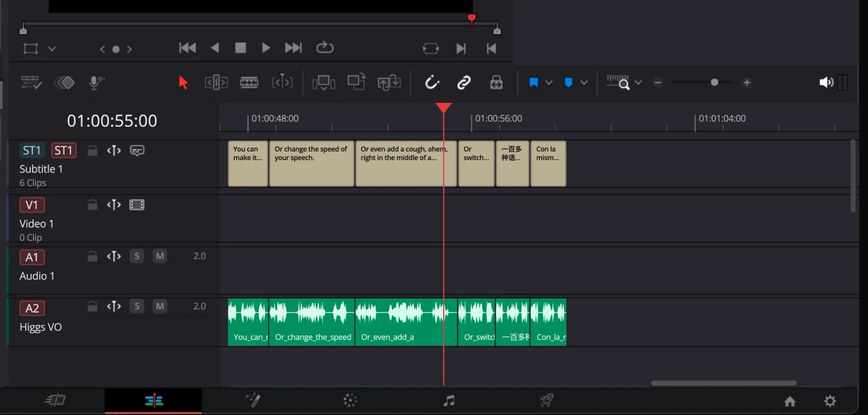
Task: Open flag color dropdown
Action: coord(549,82)
